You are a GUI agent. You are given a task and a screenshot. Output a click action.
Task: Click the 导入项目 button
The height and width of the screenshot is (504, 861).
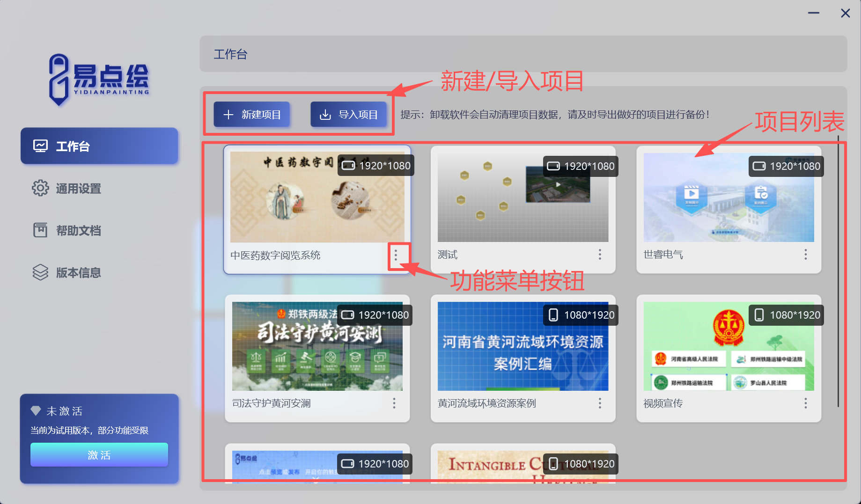pyautogui.click(x=349, y=115)
